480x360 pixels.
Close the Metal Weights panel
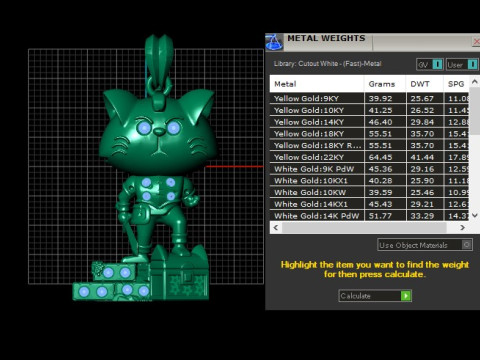(476, 42)
